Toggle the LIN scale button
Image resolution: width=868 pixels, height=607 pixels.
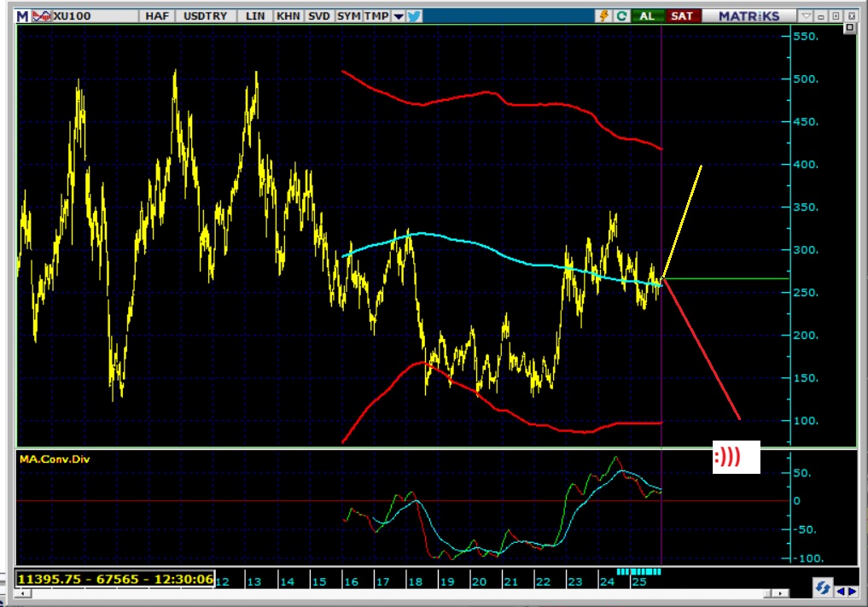254,16
